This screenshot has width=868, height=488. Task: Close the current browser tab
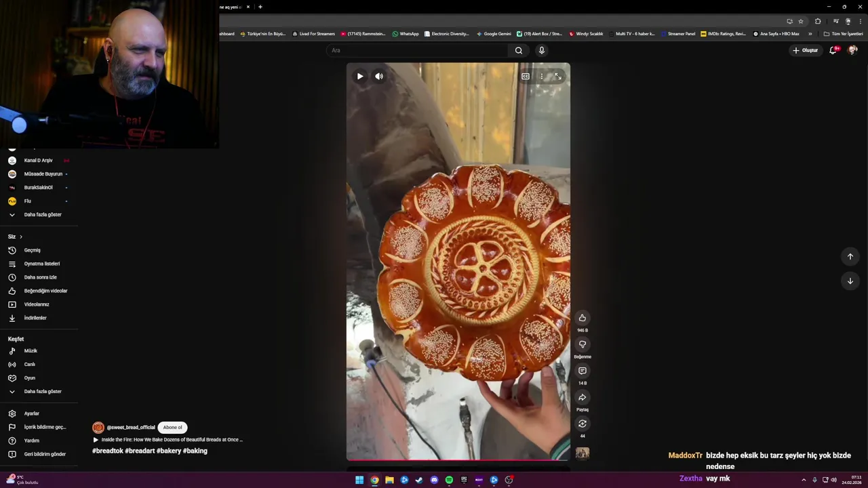click(x=248, y=7)
